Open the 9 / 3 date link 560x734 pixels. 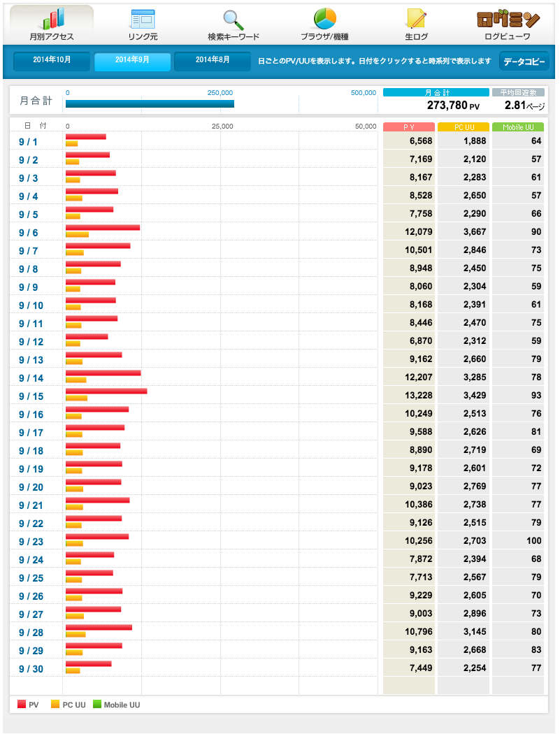click(x=28, y=178)
